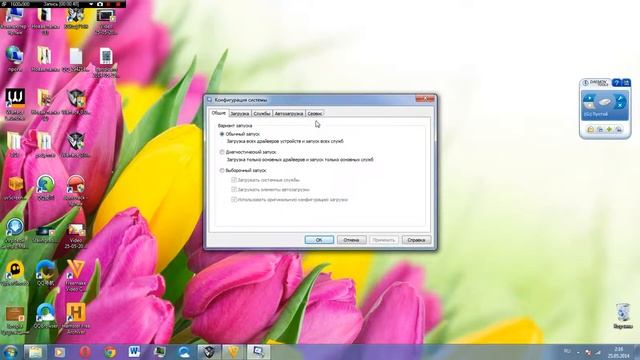Open Windows Explorer from the taskbar
Screen dimensions: 640x360
(35, 352)
